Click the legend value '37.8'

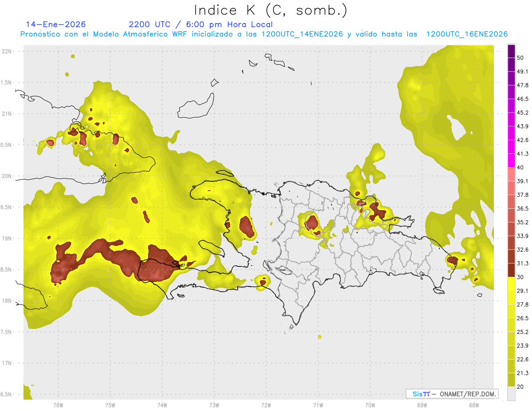pos(523,195)
